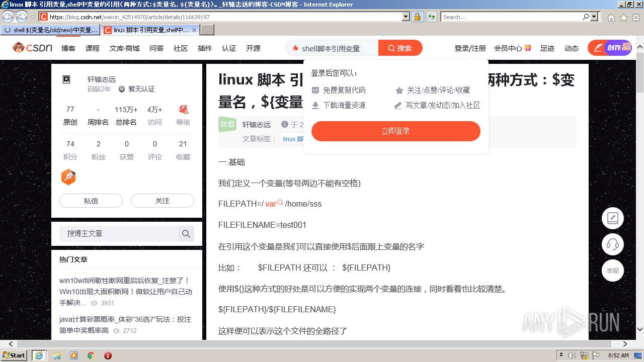Open the sidebar author name 轩辕志远
This screenshot has height=362, width=644.
[x=102, y=79]
